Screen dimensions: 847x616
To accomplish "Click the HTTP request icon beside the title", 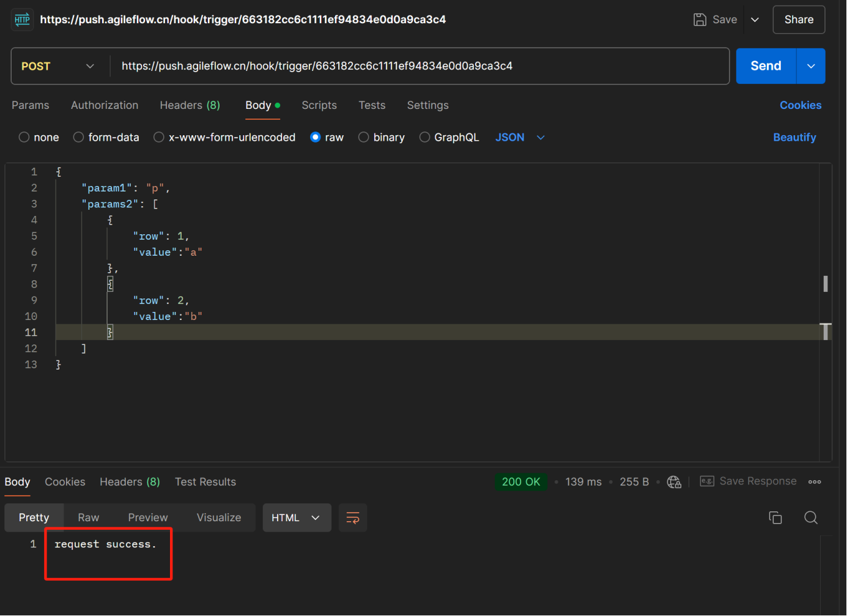I will click(x=23, y=20).
